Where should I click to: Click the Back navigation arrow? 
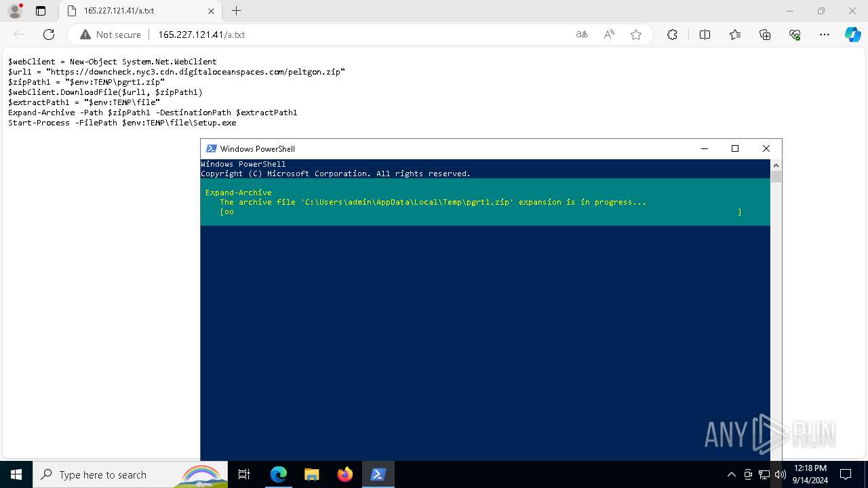click(x=19, y=35)
